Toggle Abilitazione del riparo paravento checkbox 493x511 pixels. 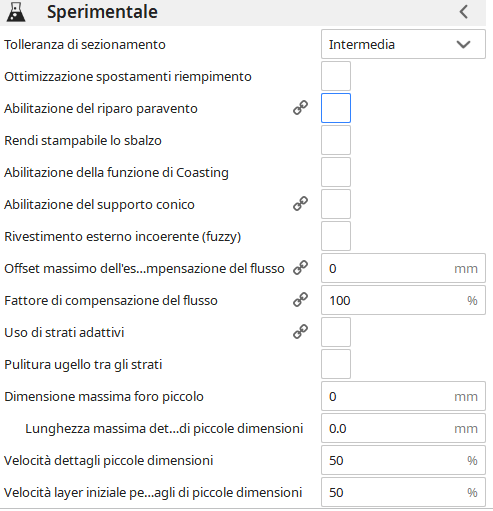click(x=336, y=108)
